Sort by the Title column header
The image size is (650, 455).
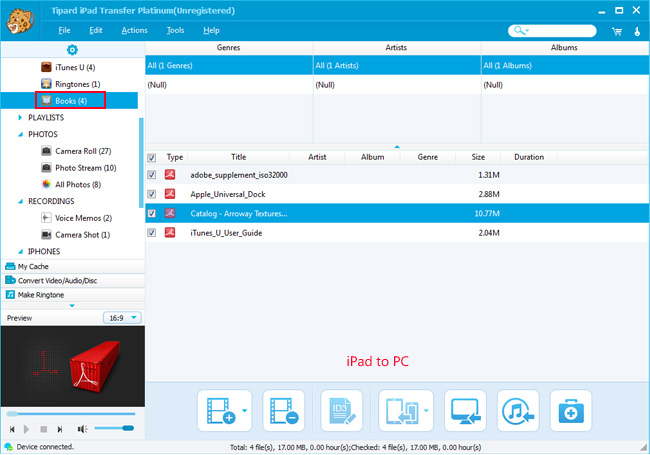click(238, 157)
